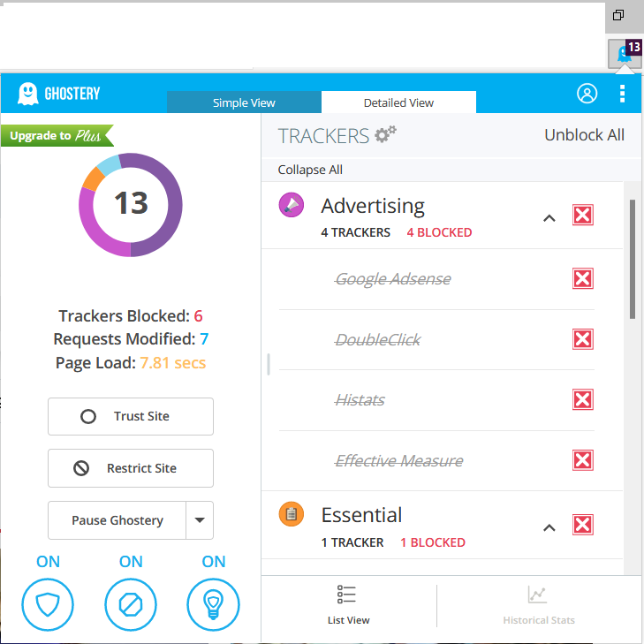Screen dimensions: 644x644
Task: Unblock Google Adsense tracker checkbox
Action: [x=583, y=279]
